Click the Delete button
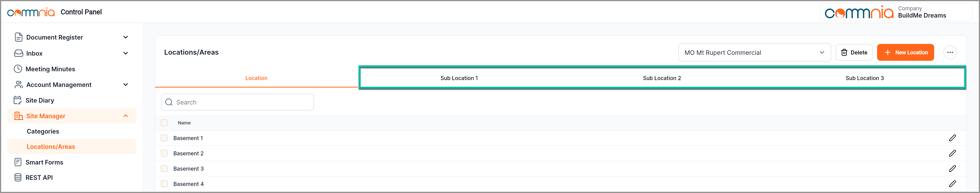This screenshot has width=980, height=193. click(x=854, y=53)
